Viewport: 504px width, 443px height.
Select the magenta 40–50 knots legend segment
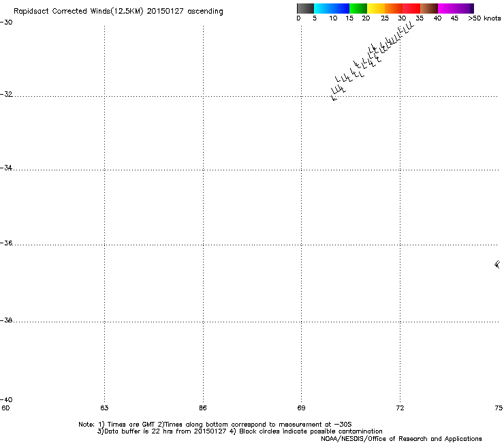456,8
